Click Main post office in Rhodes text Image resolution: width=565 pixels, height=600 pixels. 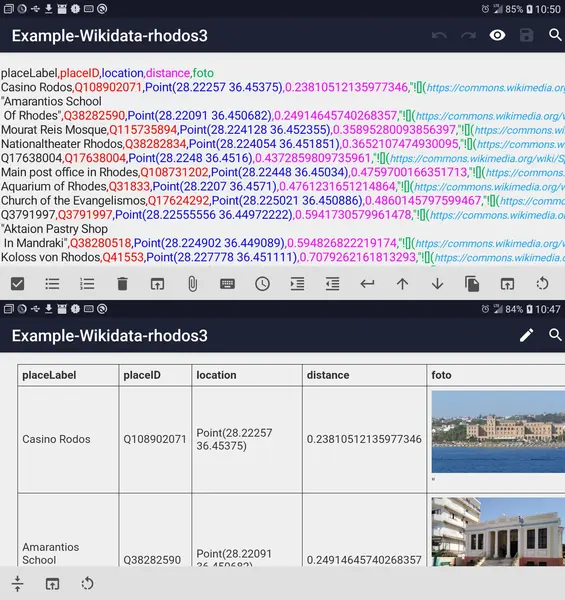click(70, 172)
